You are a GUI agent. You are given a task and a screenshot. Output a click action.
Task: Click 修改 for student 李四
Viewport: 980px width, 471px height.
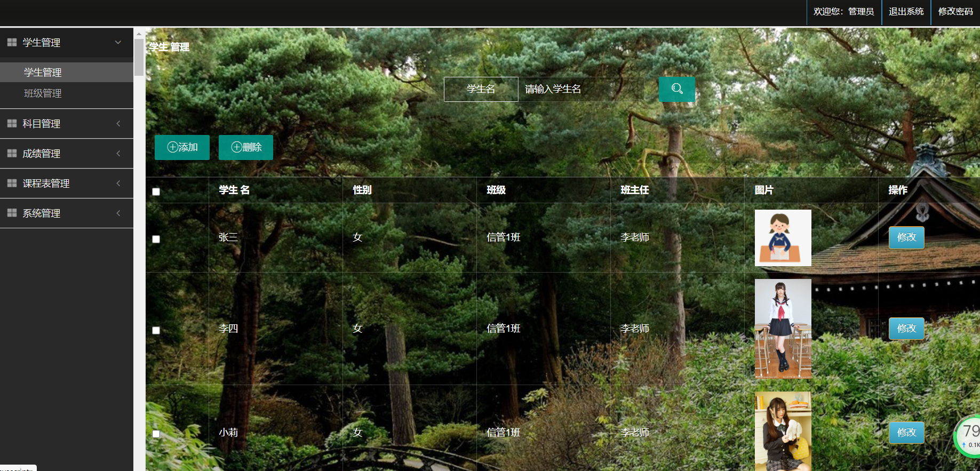point(906,329)
